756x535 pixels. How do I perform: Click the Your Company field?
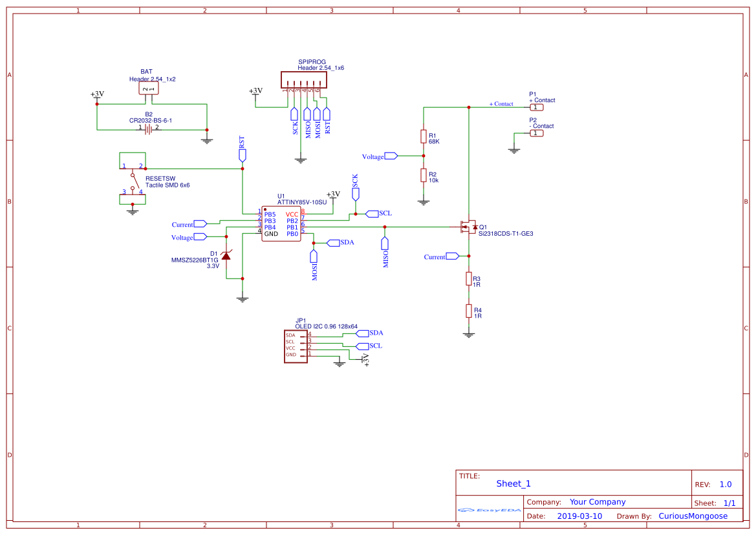597,501
